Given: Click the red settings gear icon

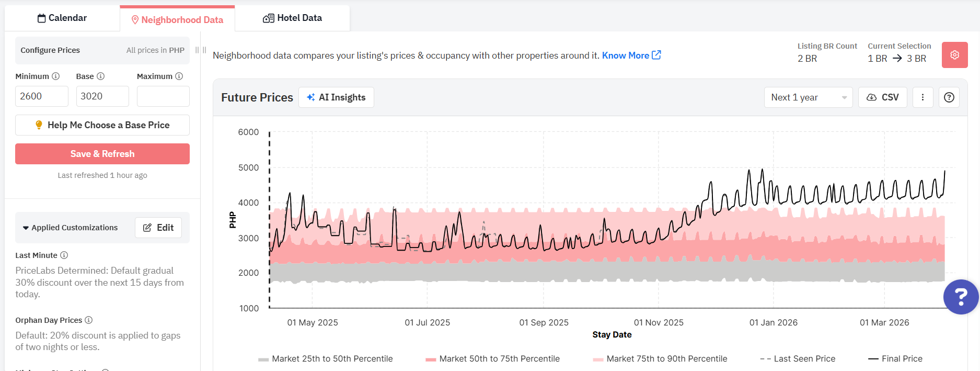Looking at the screenshot, I should [954, 55].
